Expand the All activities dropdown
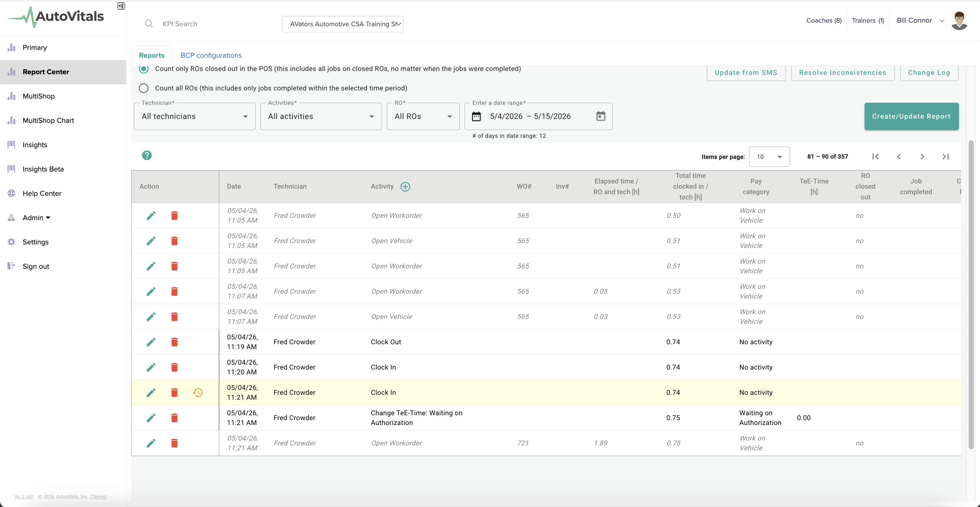Screen dimensions: 980x507 [x=321, y=116]
